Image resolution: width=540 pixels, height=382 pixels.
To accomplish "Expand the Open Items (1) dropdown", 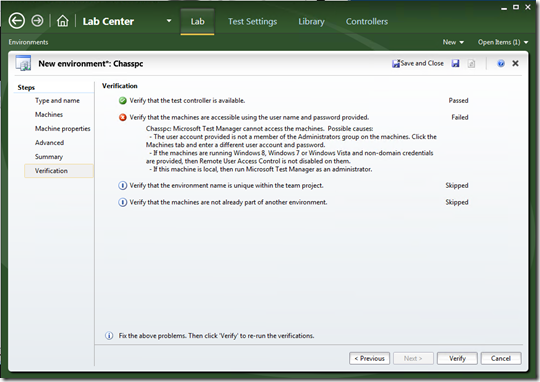I will point(503,42).
